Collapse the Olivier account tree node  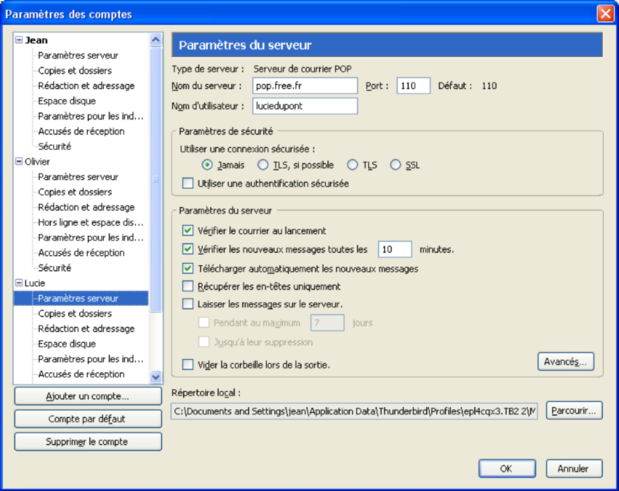pyautogui.click(x=19, y=161)
